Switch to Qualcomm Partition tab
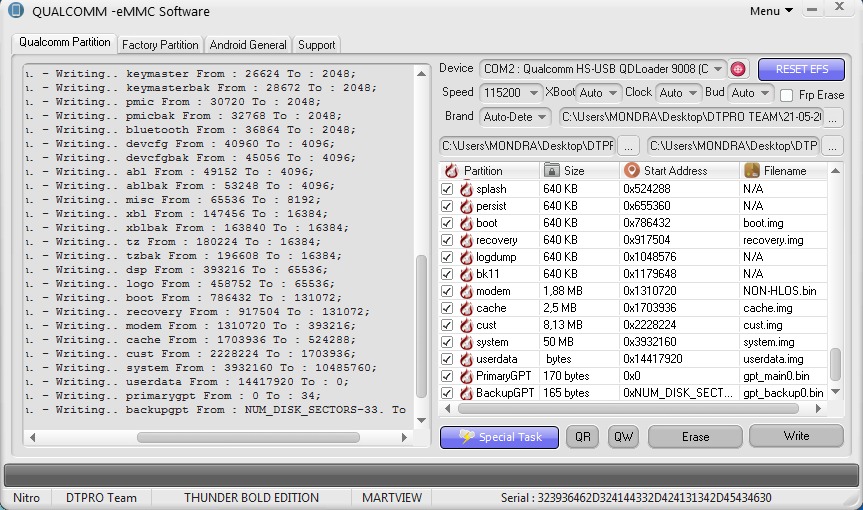This screenshot has width=863, height=510. (x=64, y=42)
